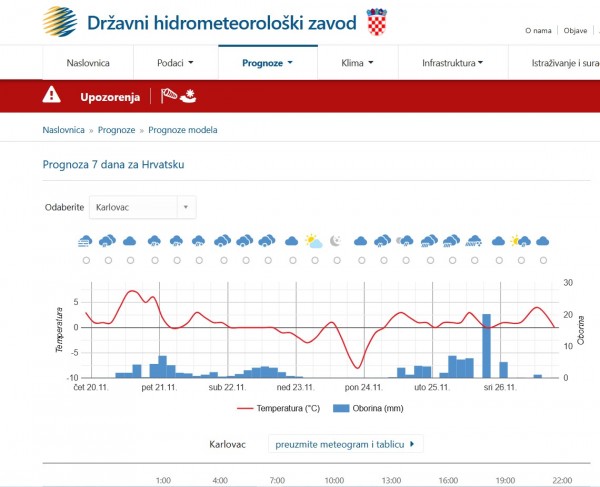Image resolution: width=600 pixels, height=487 pixels.
Task: Click the tallest blue precipitation bar
Action: coord(486,346)
